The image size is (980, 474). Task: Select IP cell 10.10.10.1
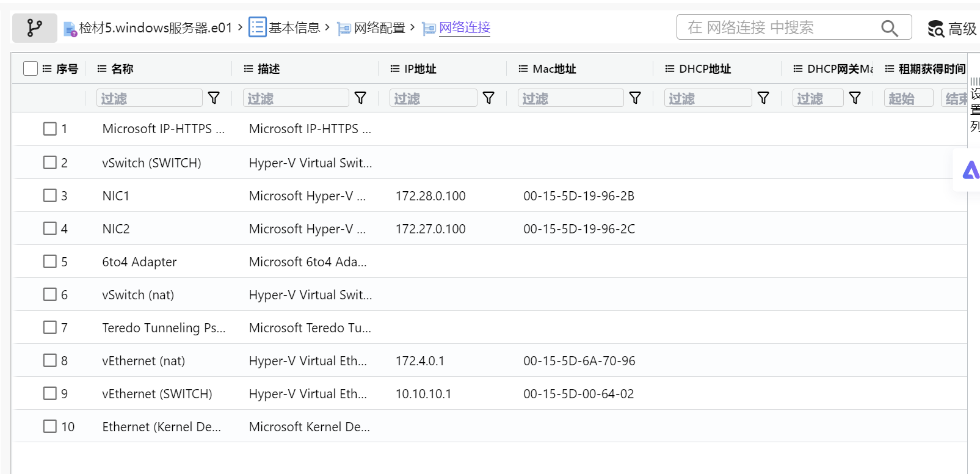click(x=423, y=394)
